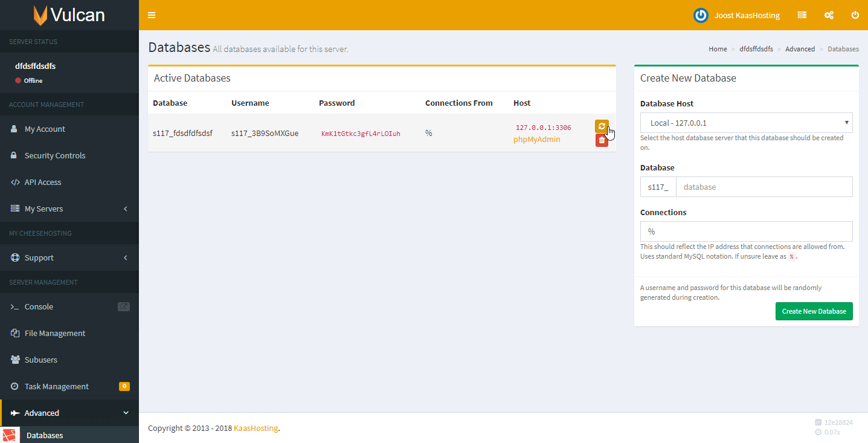Go to Security Controls page

click(54, 155)
